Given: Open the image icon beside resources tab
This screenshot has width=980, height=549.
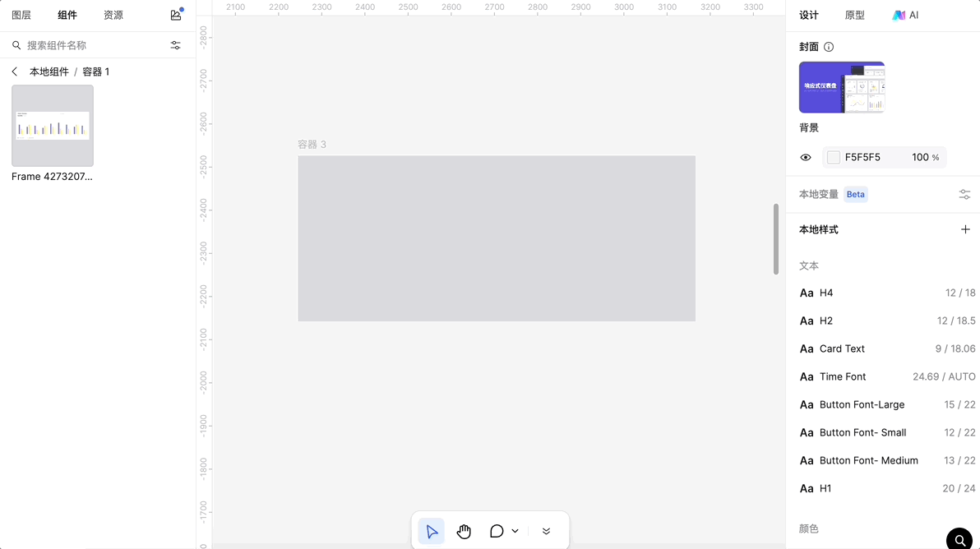Looking at the screenshot, I should pos(176,15).
